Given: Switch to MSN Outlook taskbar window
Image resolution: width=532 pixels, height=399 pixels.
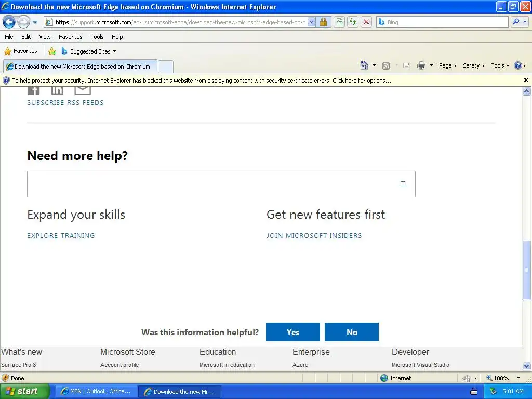Looking at the screenshot, I should pyautogui.click(x=96, y=392).
